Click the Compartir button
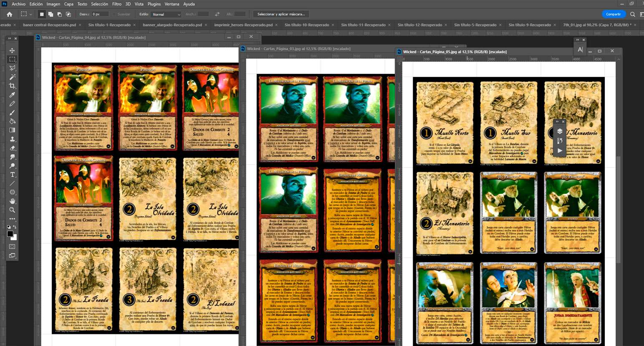The width and height of the screenshot is (644, 346). 613,14
